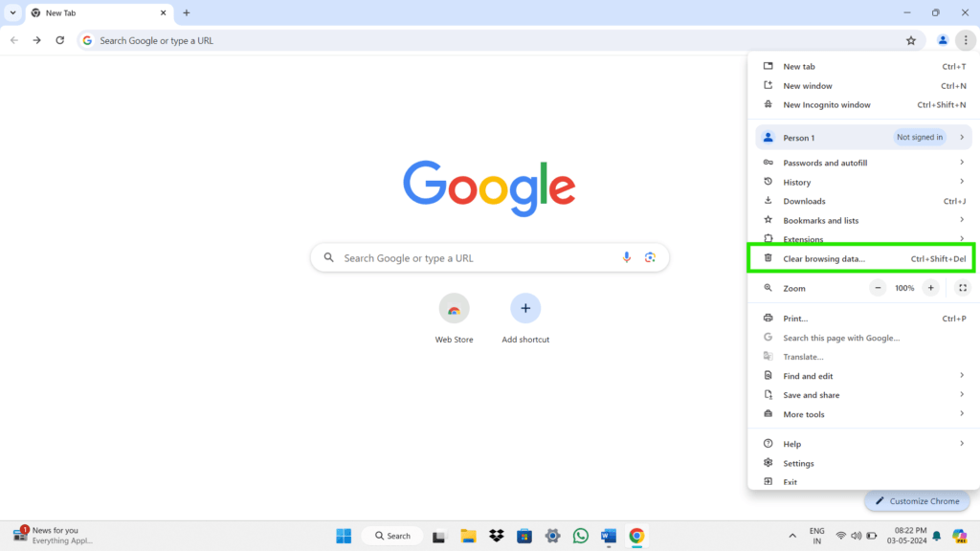Open the Web Store shortcut
The height and width of the screenshot is (551, 980).
tap(454, 318)
